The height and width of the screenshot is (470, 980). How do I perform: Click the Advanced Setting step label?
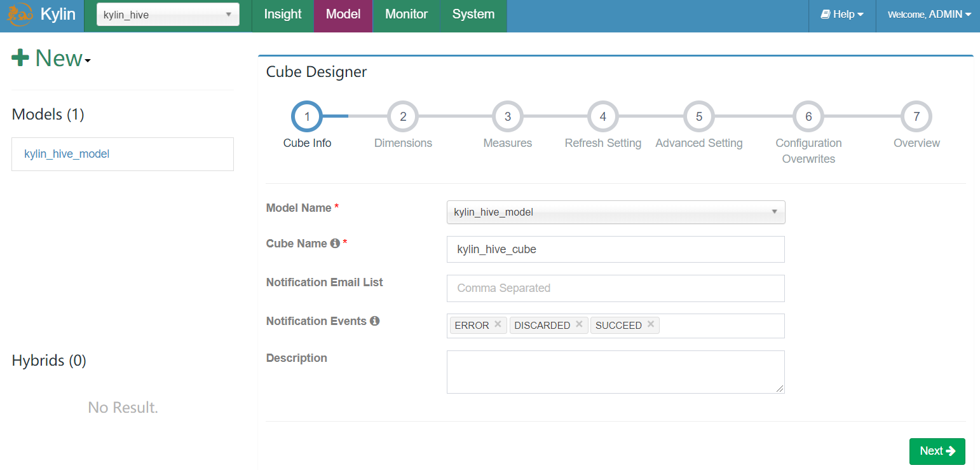click(x=699, y=143)
